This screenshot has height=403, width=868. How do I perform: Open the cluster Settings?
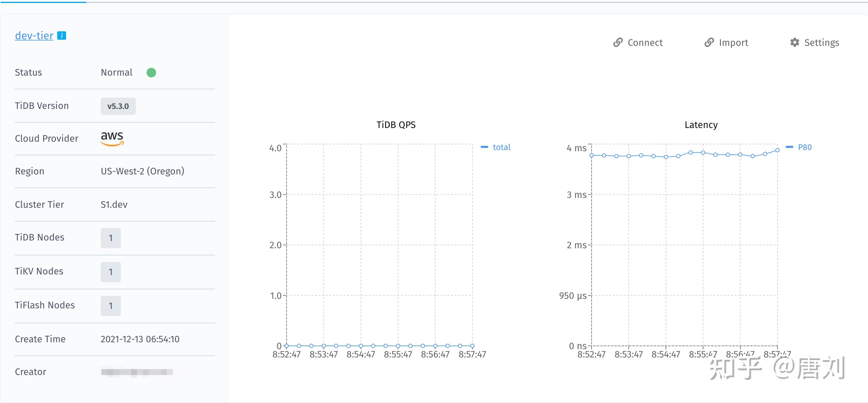[x=822, y=43]
